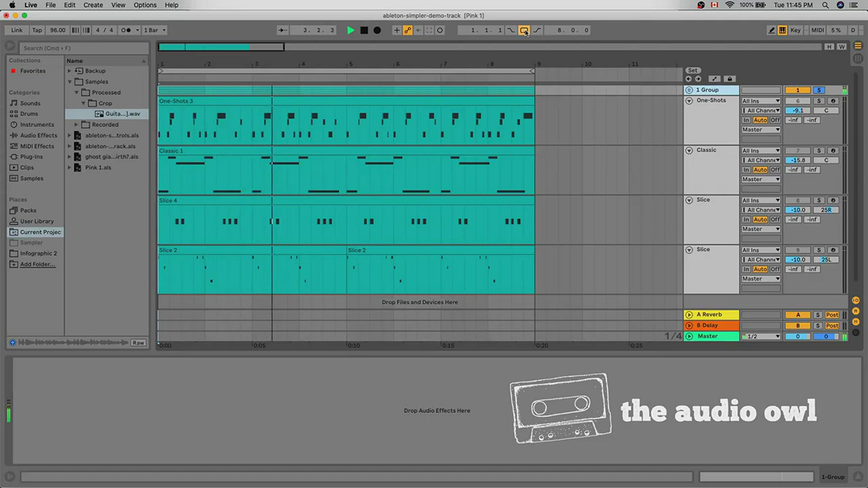This screenshot has height=488, width=868.
Task: Toggle Post button on A Reverb return
Action: click(x=832, y=315)
